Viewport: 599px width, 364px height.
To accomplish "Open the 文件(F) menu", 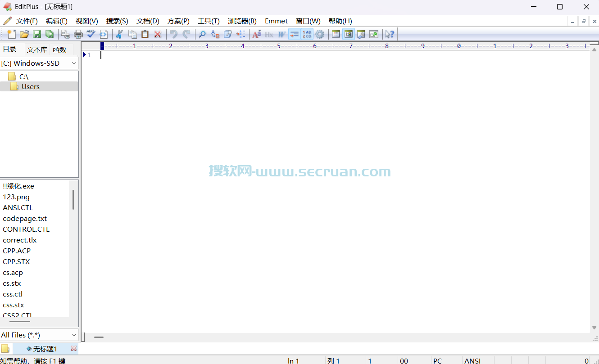I will [27, 21].
